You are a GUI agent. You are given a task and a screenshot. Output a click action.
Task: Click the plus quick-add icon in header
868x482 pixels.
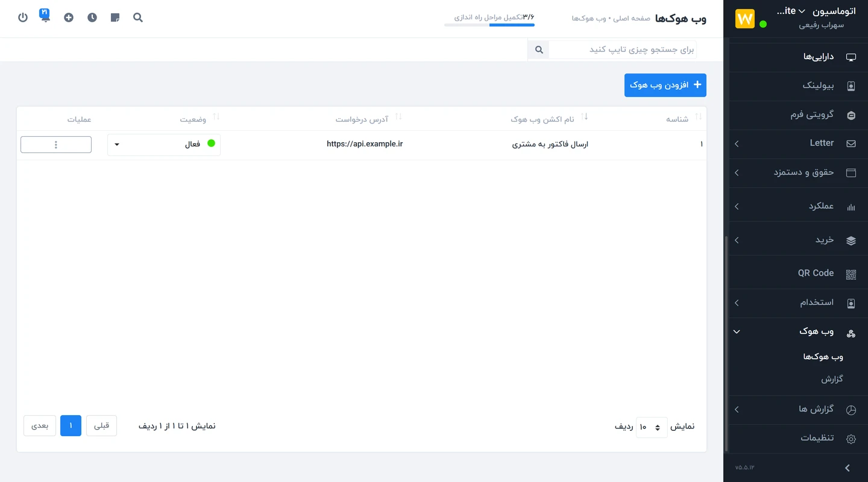coord(69,17)
